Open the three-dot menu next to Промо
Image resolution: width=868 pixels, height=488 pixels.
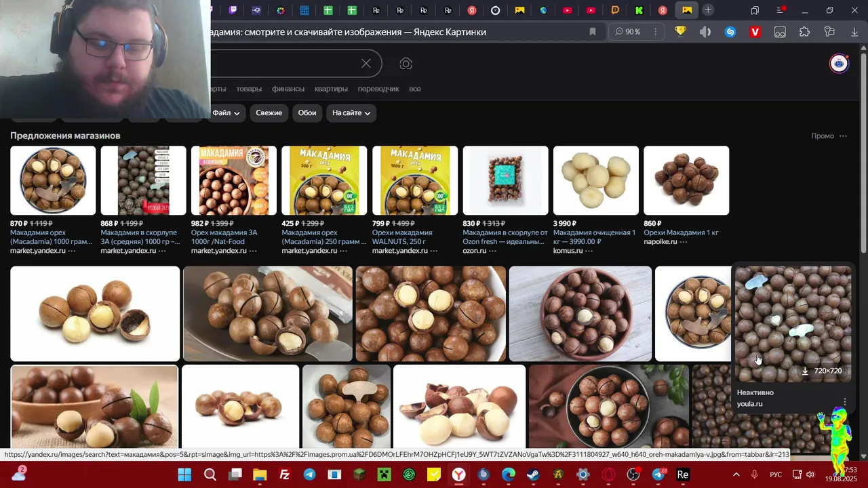[843, 136]
